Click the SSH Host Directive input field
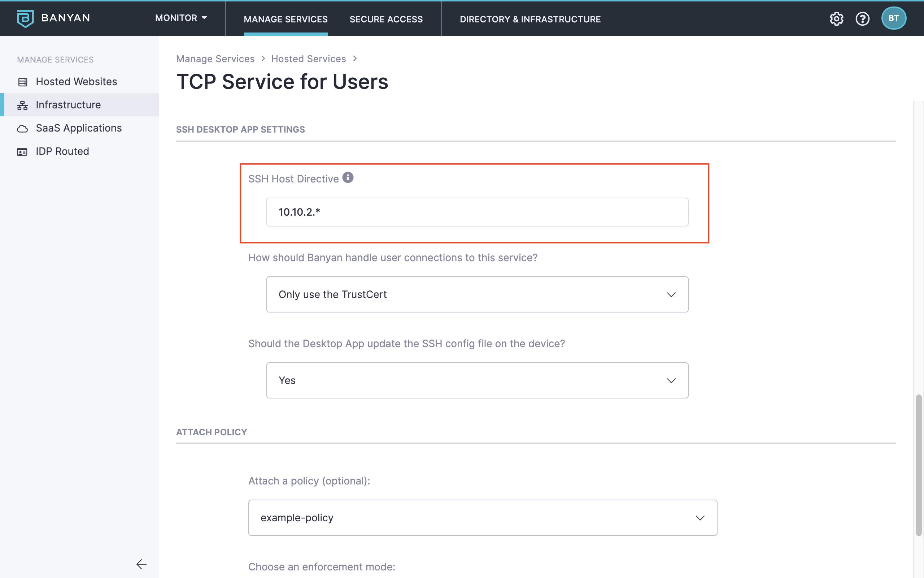924x578 pixels. tap(477, 212)
